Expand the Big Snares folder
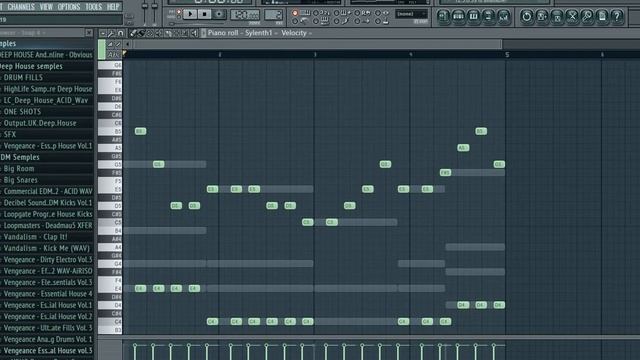 click(20, 180)
